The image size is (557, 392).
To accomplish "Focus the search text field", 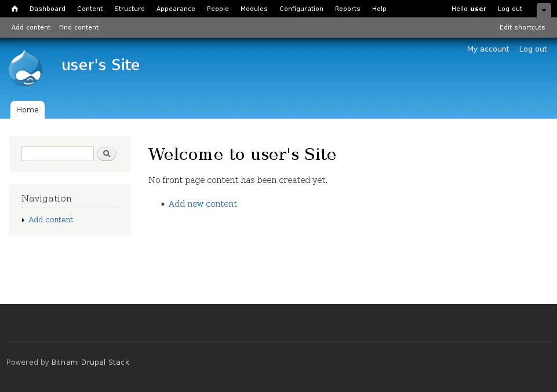I will point(57,153).
